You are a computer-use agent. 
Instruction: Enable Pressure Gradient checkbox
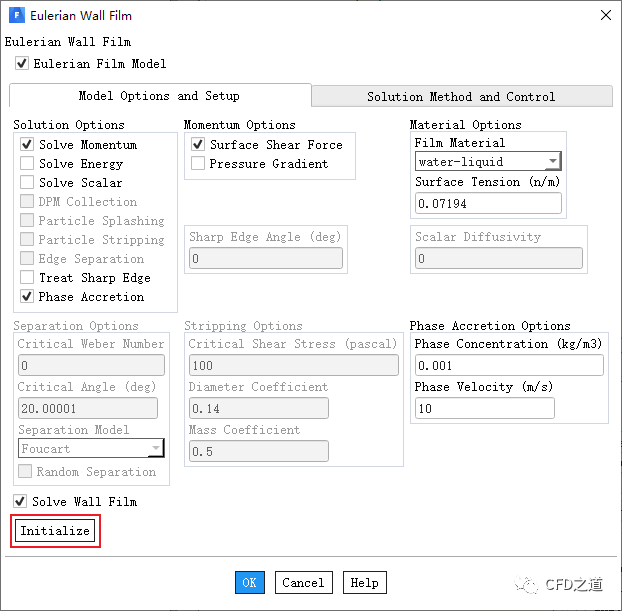(x=198, y=163)
